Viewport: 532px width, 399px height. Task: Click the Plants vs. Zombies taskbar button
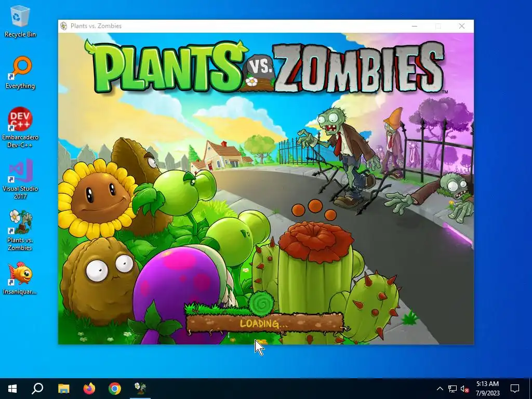[x=140, y=389]
